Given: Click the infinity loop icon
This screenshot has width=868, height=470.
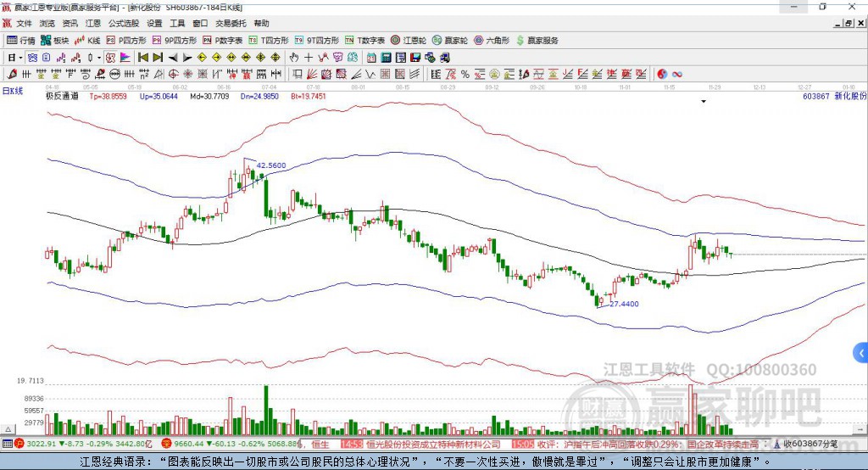Looking at the screenshot, I should coord(677,74).
